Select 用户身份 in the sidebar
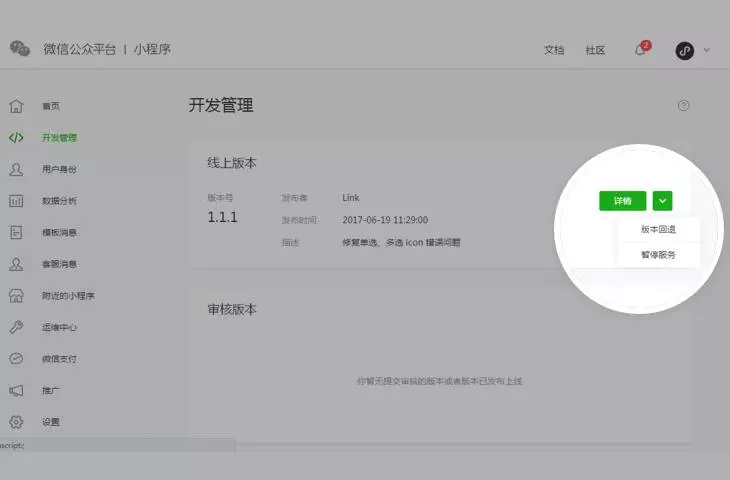This screenshot has width=730, height=480. point(59,169)
